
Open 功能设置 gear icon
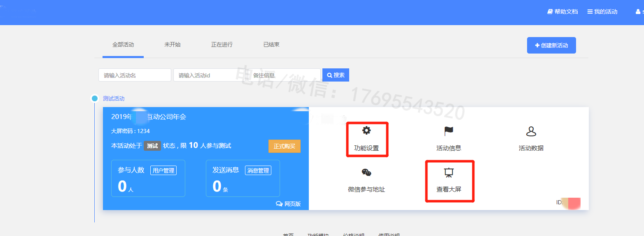(366, 131)
